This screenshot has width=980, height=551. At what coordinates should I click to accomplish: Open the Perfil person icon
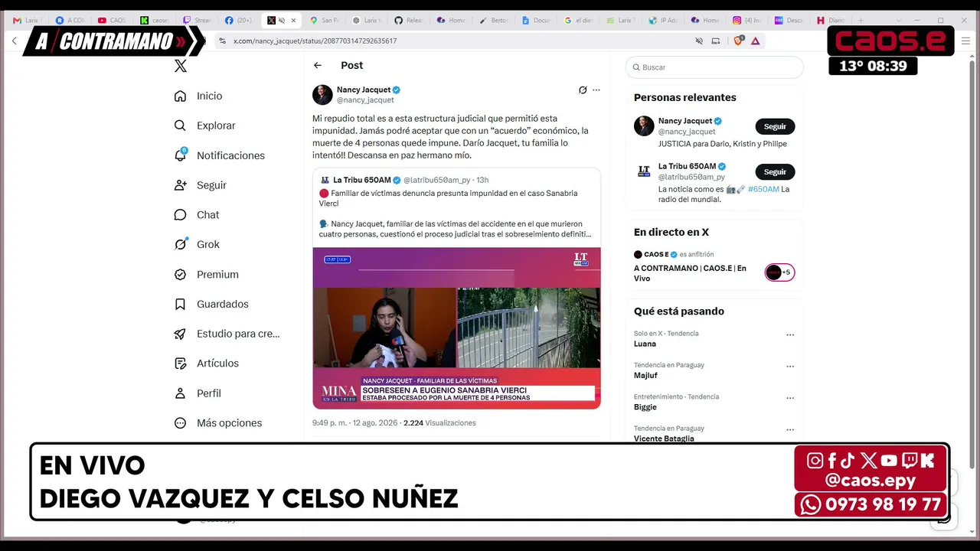(180, 393)
